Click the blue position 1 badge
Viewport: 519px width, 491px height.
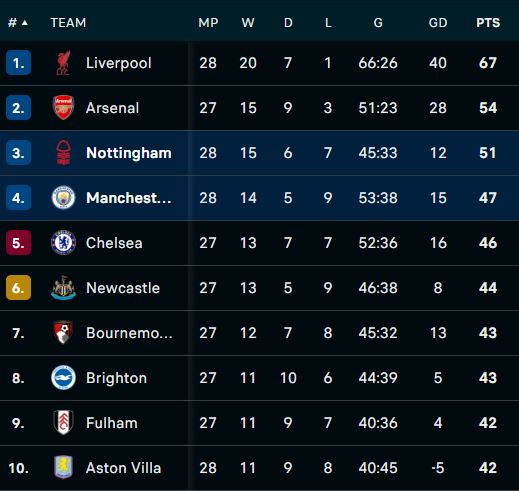[x=18, y=63]
